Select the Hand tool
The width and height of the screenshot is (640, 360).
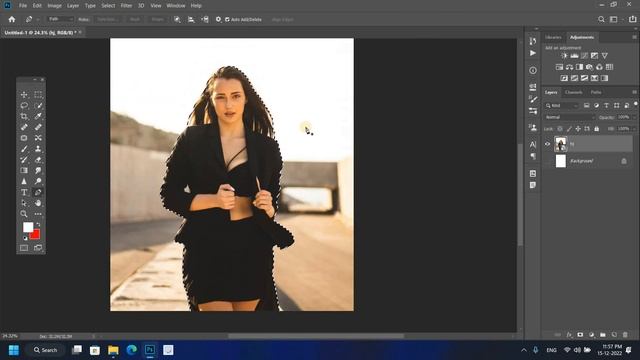coord(38,203)
